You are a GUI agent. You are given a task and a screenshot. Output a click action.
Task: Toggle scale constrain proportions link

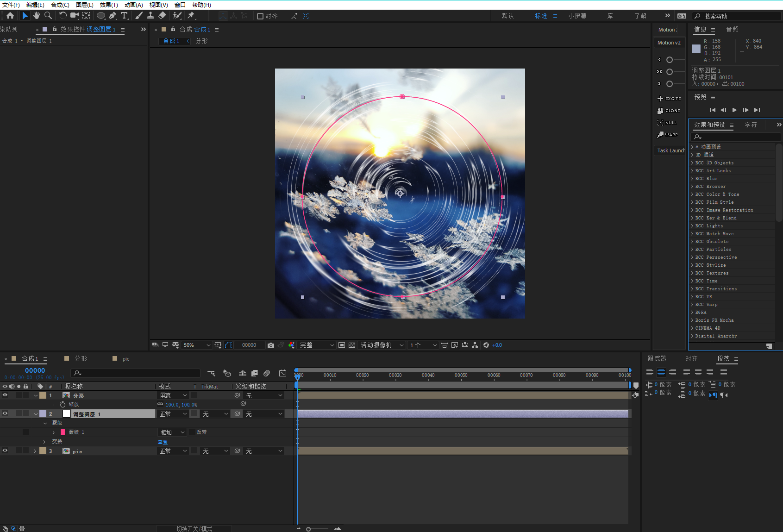click(160, 404)
